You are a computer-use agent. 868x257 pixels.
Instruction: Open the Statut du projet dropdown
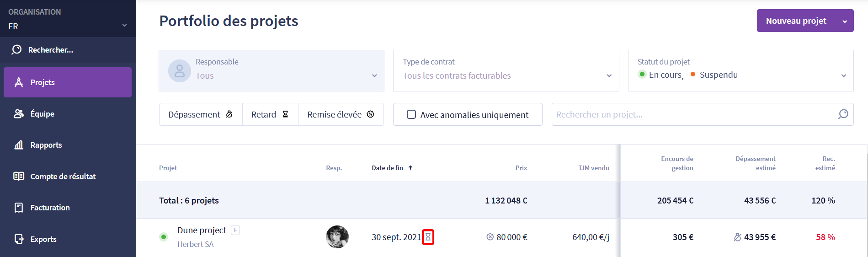(x=741, y=70)
